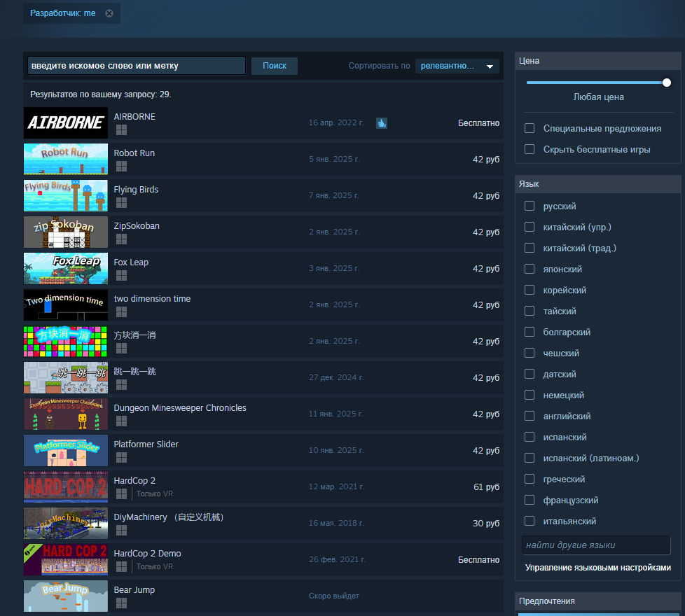Click the 'Бесплатно' price of AIRBORNE
This screenshot has width=685, height=616.
point(478,123)
